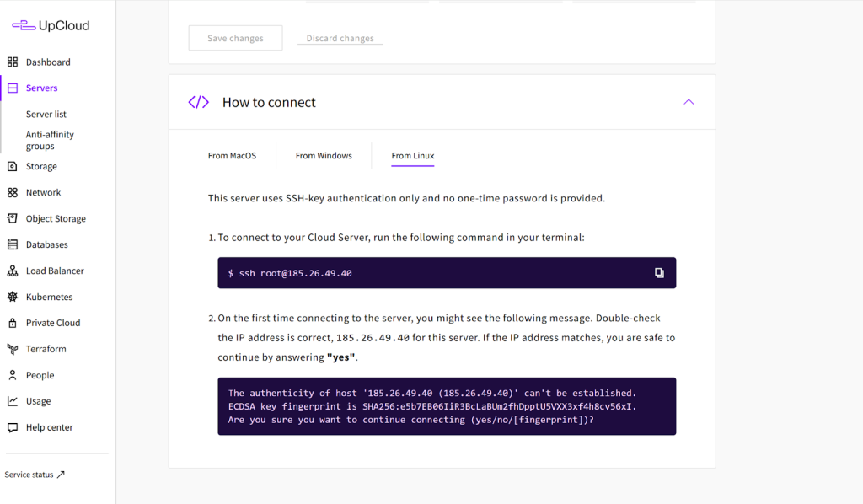Select the From Linux tab
Image resolution: width=863 pixels, height=504 pixels.
click(413, 156)
